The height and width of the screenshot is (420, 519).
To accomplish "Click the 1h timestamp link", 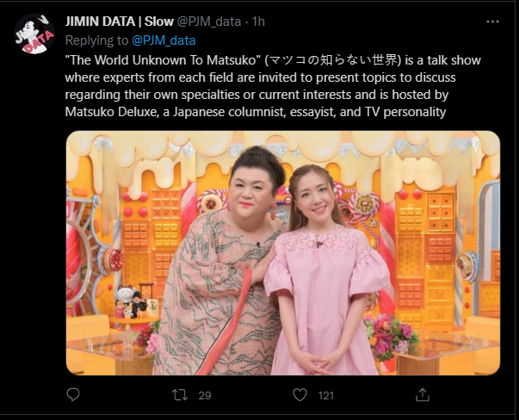I will point(258,22).
